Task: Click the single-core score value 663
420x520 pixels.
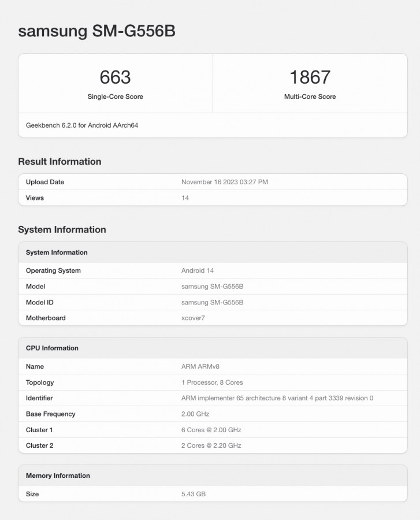Action: click(115, 77)
